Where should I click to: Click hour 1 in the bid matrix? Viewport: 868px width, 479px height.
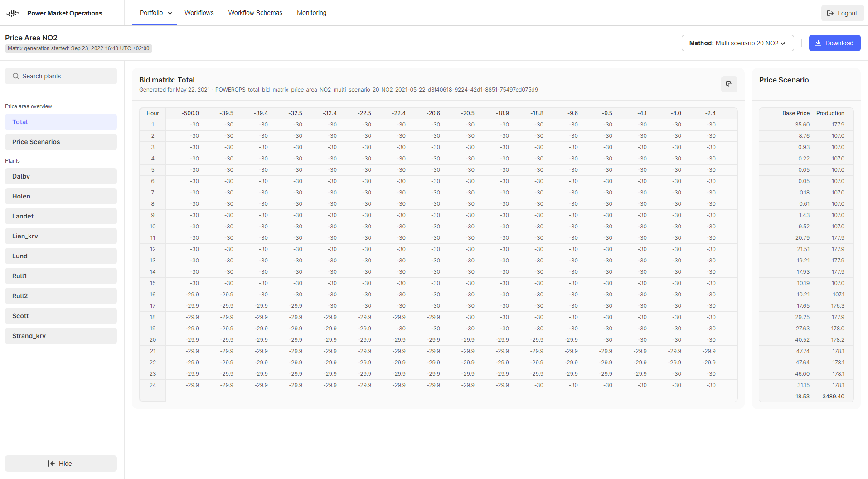click(x=153, y=125)
